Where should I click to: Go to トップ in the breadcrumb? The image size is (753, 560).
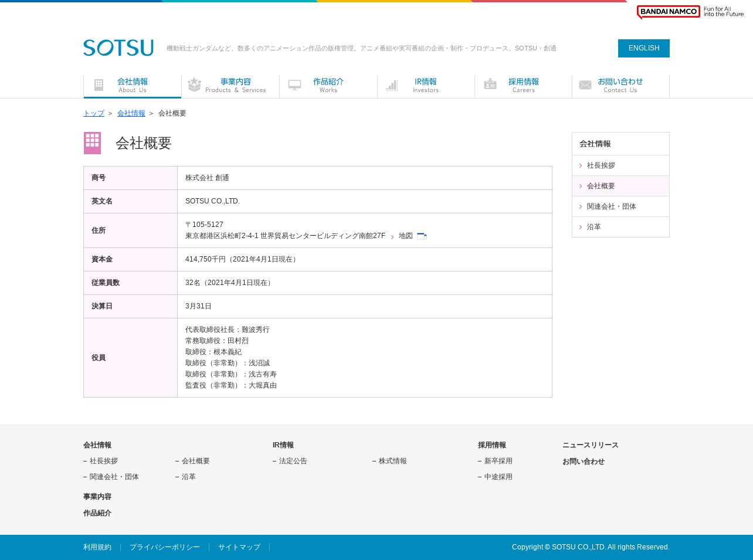coord(94,113)
